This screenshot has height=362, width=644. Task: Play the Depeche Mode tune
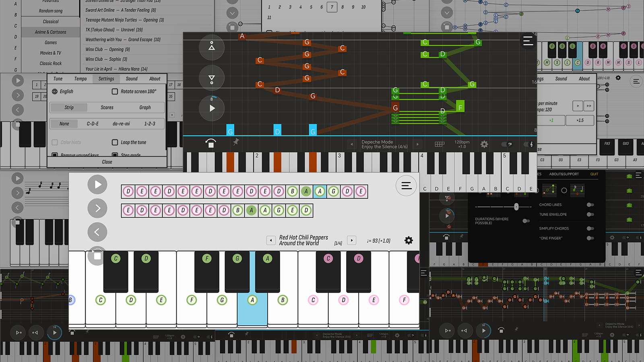(212, 108)
